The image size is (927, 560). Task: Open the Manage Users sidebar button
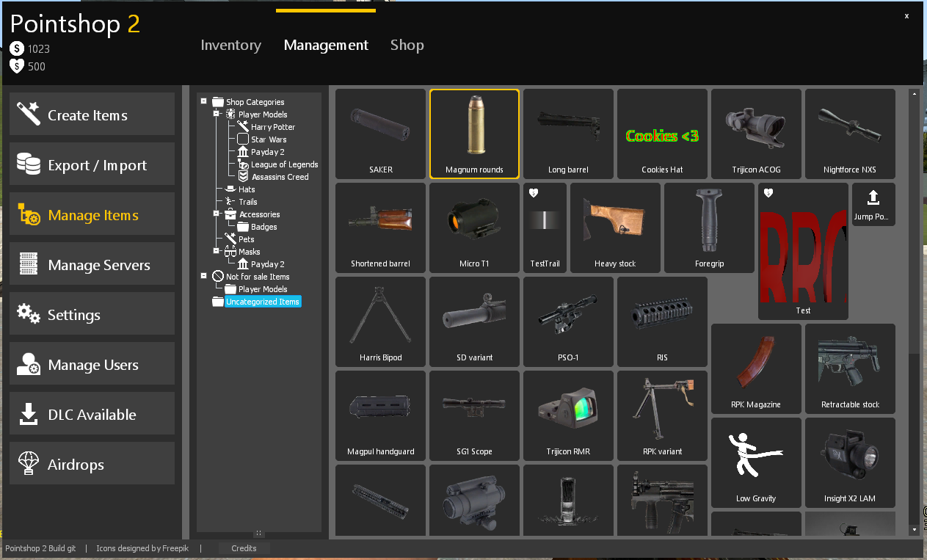click(x=92, y=363)
